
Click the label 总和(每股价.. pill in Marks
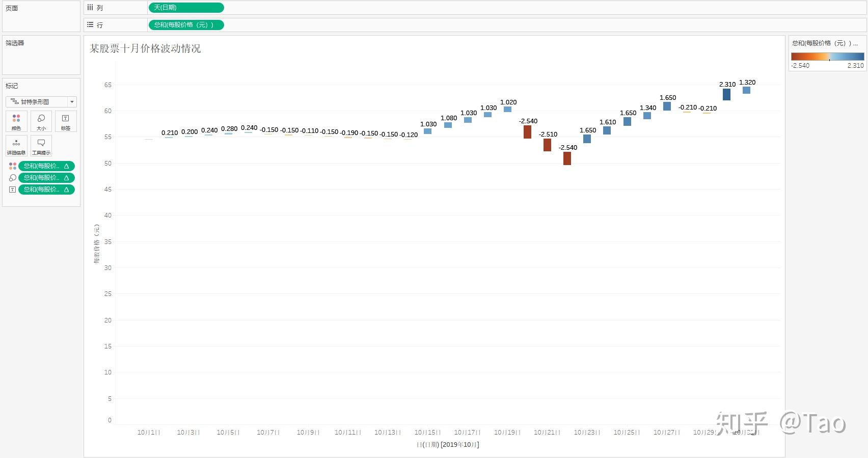[x=46, y=190]
